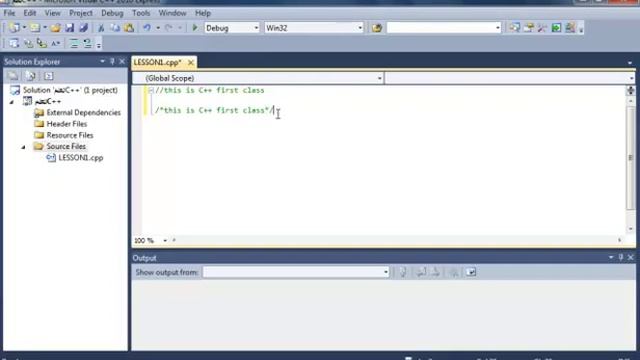Screen dimensions: 640x360
Task: Click the Save All icon
Action: pyautogui.click(x=84, y=28)
